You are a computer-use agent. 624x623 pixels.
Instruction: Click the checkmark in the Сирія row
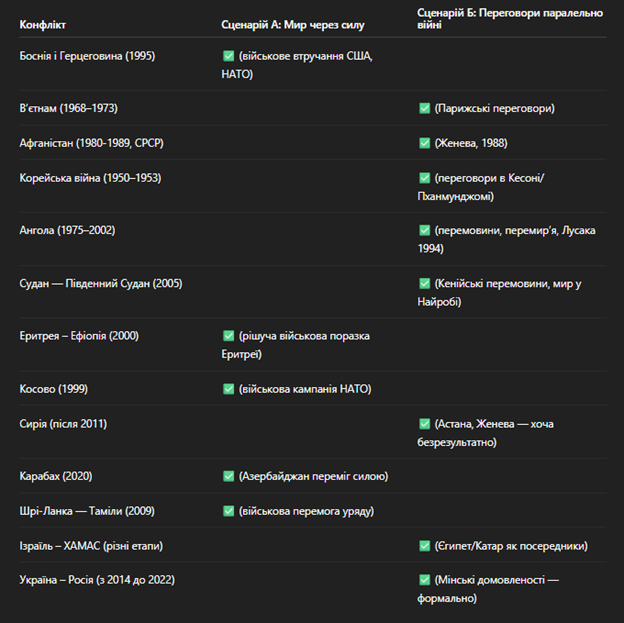point(425,424)
